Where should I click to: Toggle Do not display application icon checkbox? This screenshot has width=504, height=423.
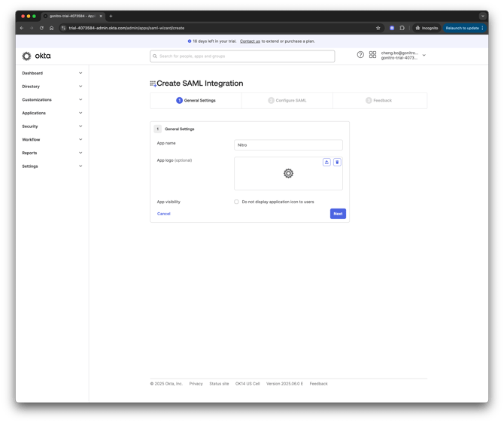click(236, 202)
